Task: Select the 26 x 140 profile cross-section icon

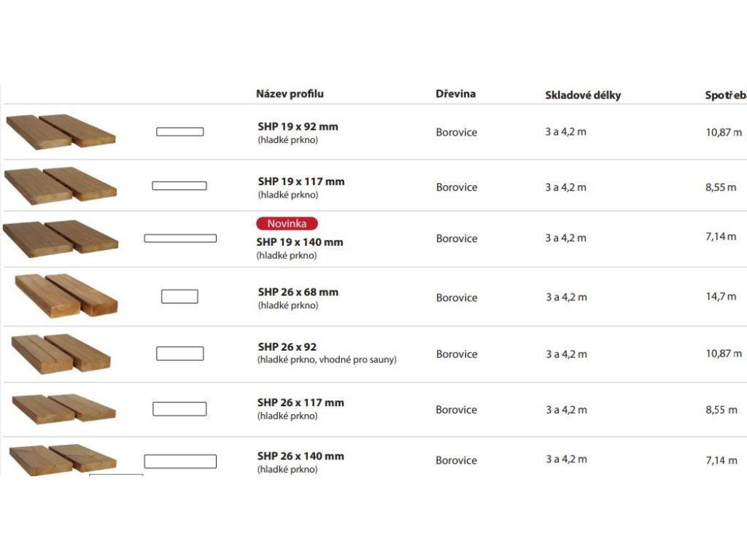Action: click(x=180, y=461)
